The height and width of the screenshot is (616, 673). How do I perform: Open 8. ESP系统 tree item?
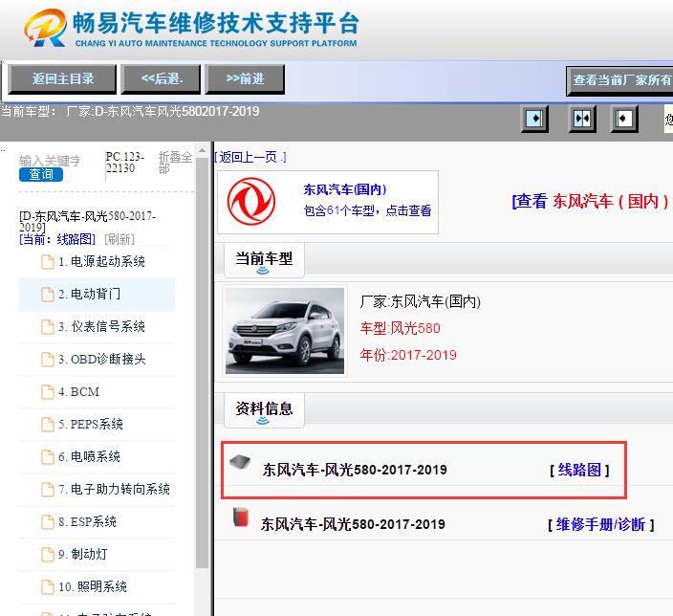[x=97, y=522]
